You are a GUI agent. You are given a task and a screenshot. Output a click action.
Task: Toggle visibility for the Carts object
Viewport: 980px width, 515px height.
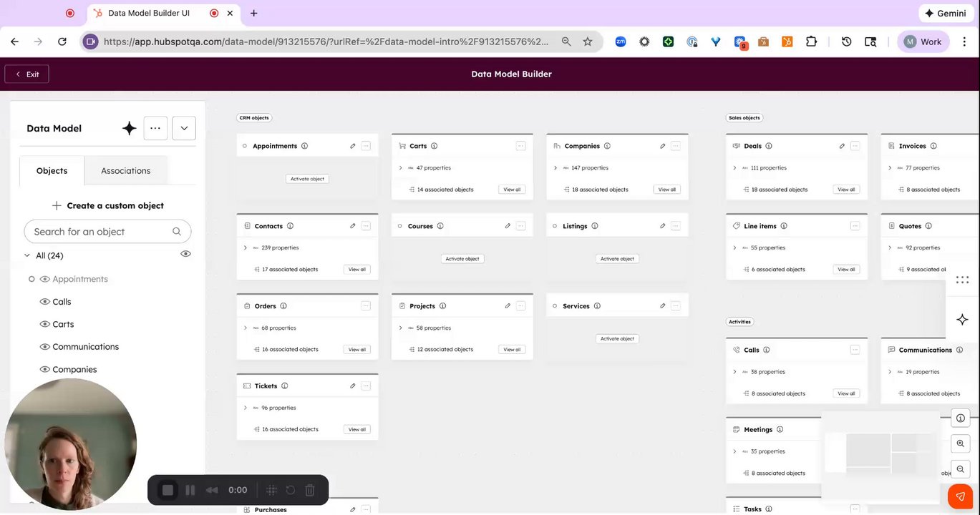coord(44,325)
